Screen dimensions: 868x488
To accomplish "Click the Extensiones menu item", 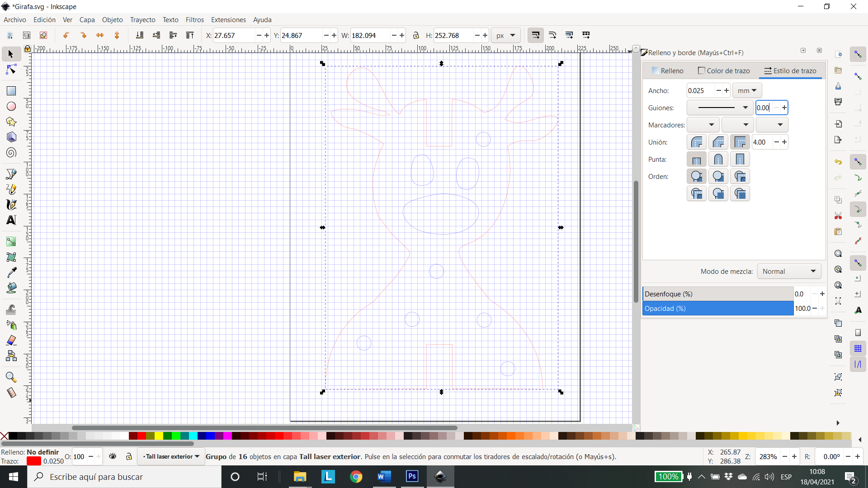I will point(228,20).
